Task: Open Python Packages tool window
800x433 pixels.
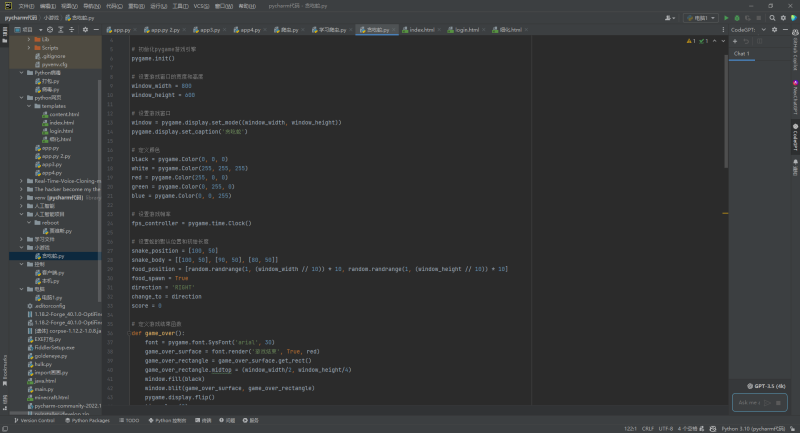Action: [88, 420]
